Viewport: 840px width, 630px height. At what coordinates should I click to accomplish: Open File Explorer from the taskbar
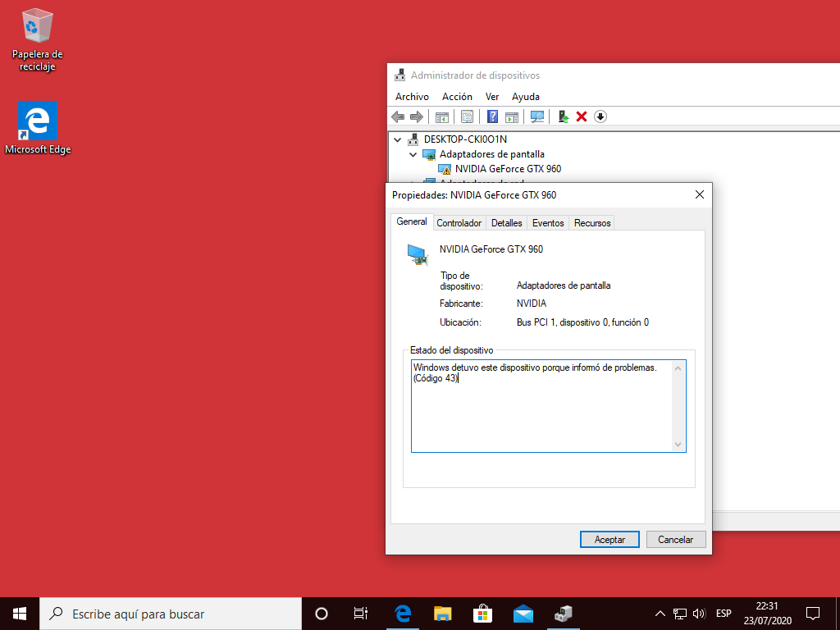(442, 614)
